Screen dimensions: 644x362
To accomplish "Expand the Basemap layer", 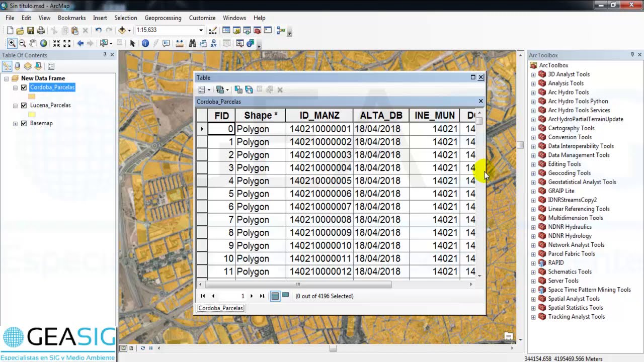I will [x=15, y=124].
